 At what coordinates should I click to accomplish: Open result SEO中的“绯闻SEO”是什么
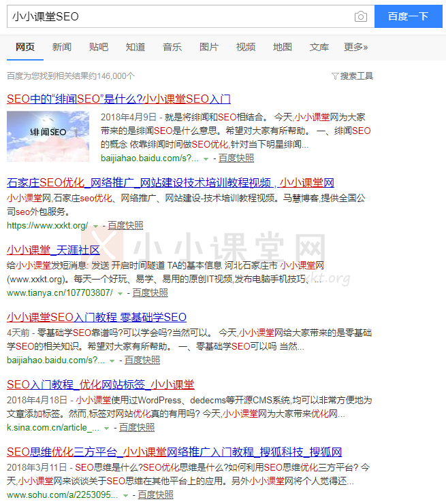click(118, 99)
